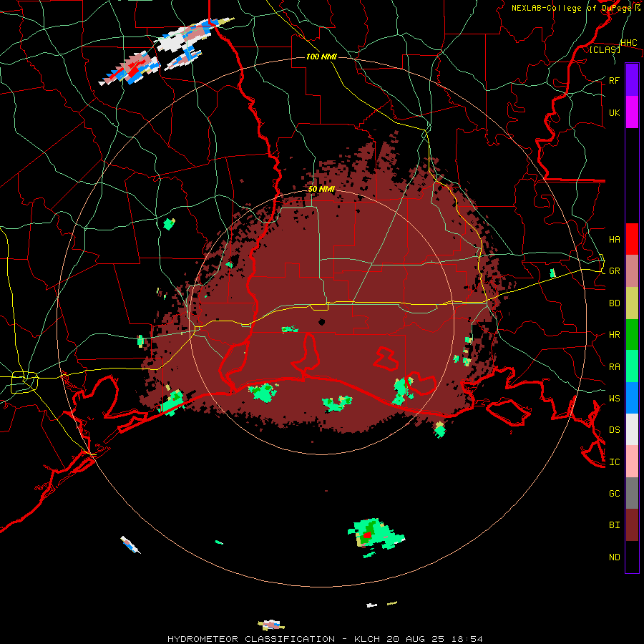Screen dimensions: 644x644
Task: Click the NEXLAB-College of DuPage header text
Action: click(x=575, y=8)
